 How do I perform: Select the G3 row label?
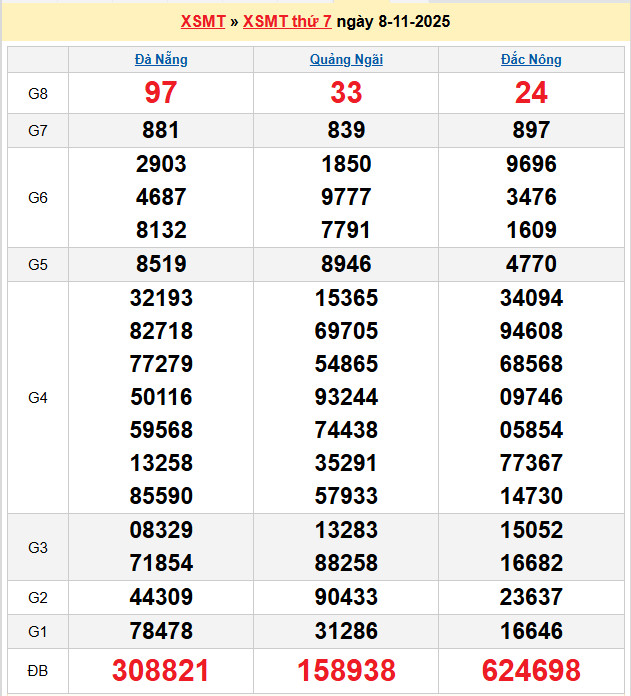[38, 547]
